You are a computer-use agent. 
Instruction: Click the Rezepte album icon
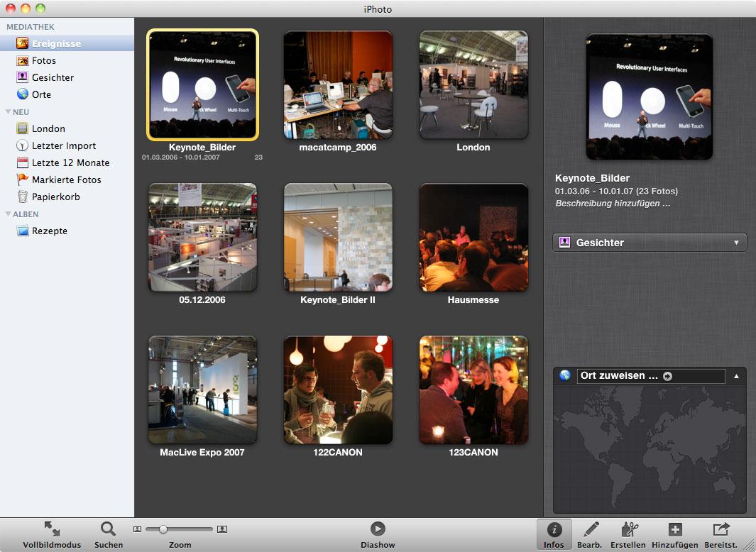click(x=22, y=231)
